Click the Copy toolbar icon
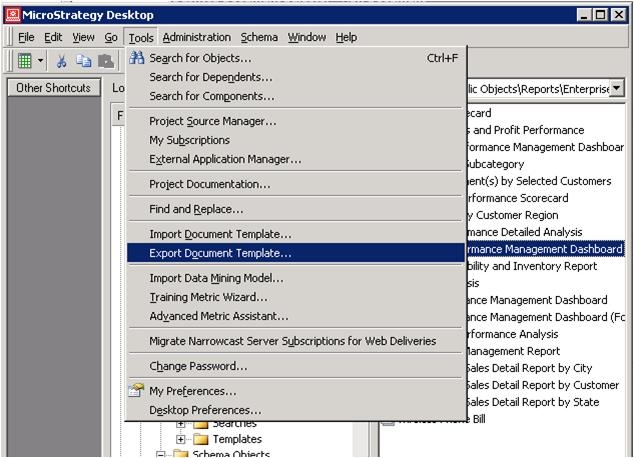634x458 pixels. click(x=84, y=61)
